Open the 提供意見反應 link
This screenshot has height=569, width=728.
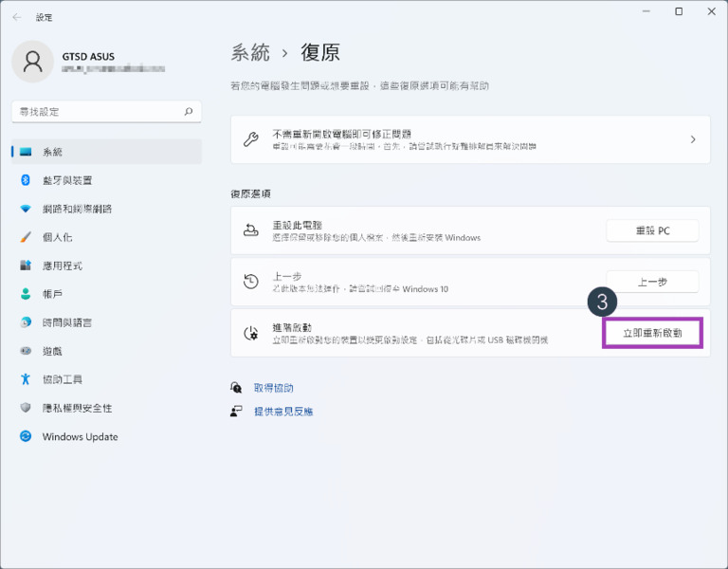point(283,412)
